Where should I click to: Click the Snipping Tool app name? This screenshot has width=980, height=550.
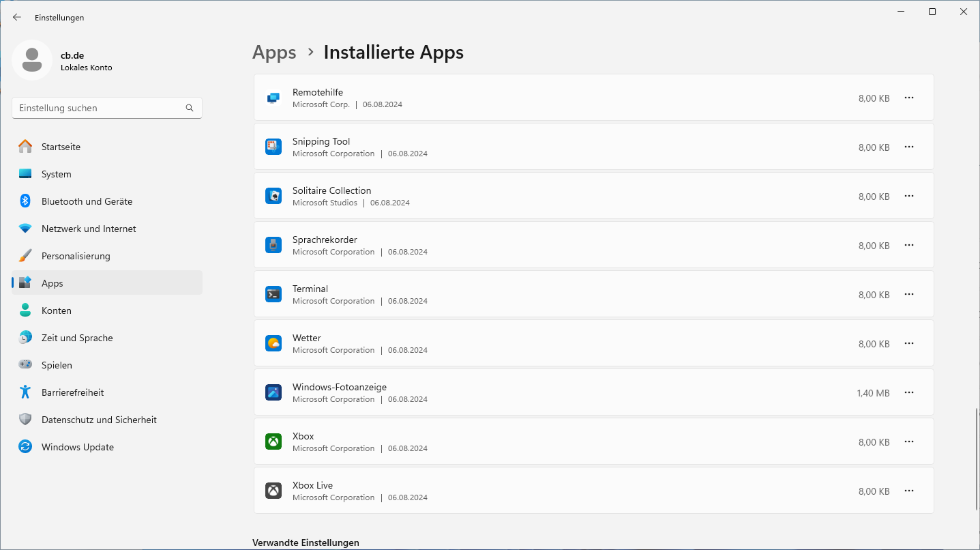(321, 141)
